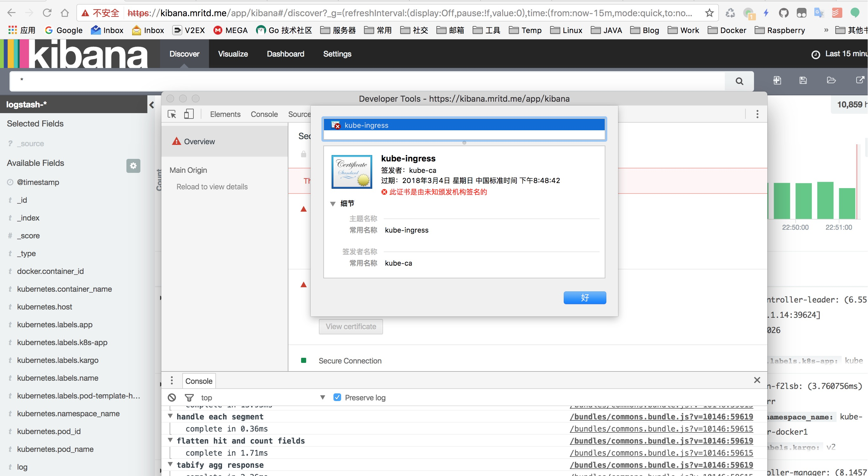Open the Docker bookmarks folder
Image resolution: width=868 pixels, height=476 pixels.
(727, 30)
